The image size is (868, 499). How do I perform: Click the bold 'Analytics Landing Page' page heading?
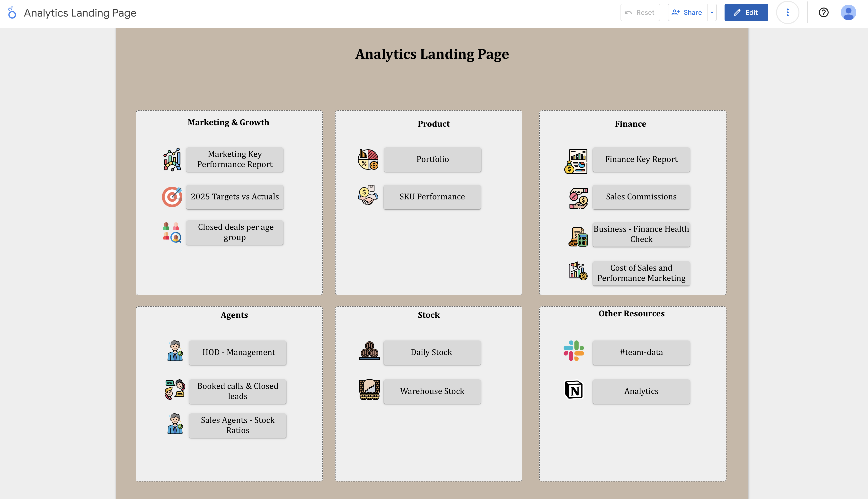coord(432,54)
